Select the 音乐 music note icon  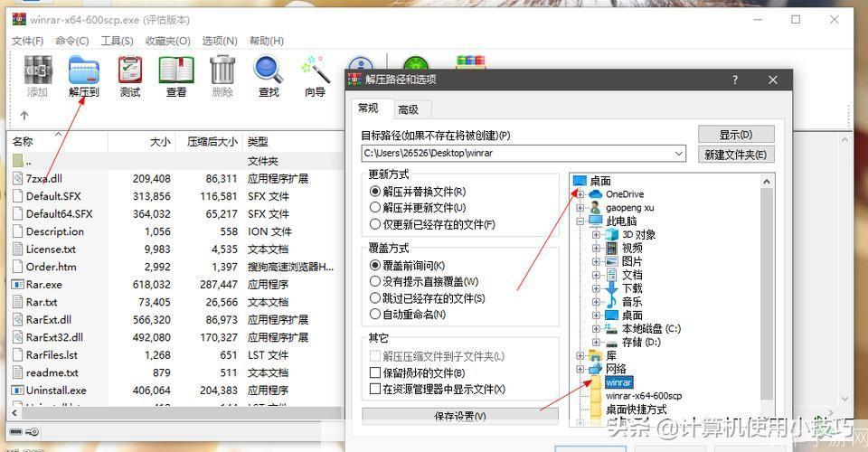(612, 302)
